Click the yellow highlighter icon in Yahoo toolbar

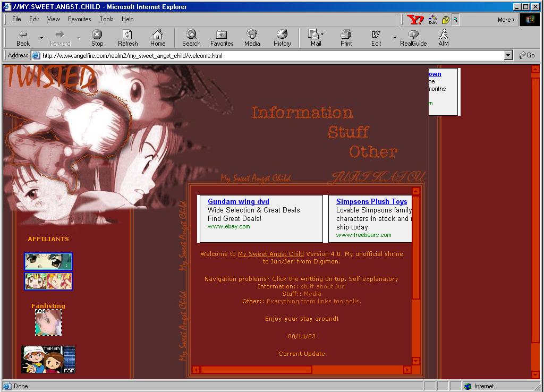coord(446,20)
